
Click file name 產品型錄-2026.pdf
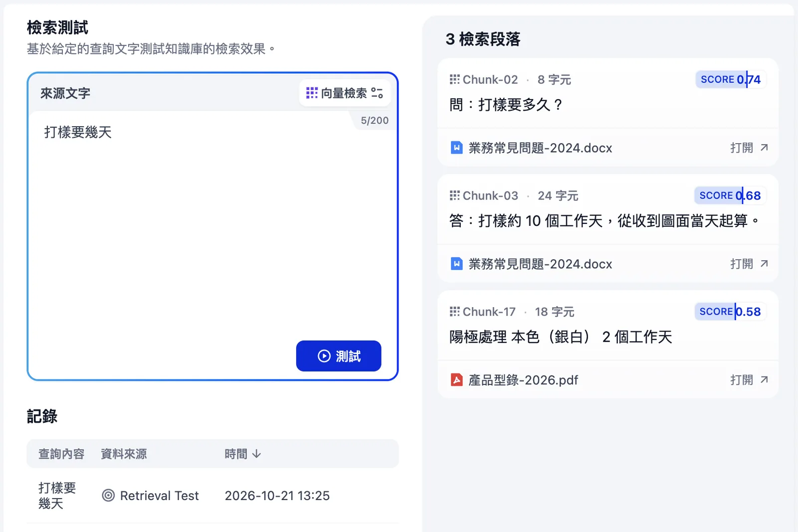click(523, 380)
